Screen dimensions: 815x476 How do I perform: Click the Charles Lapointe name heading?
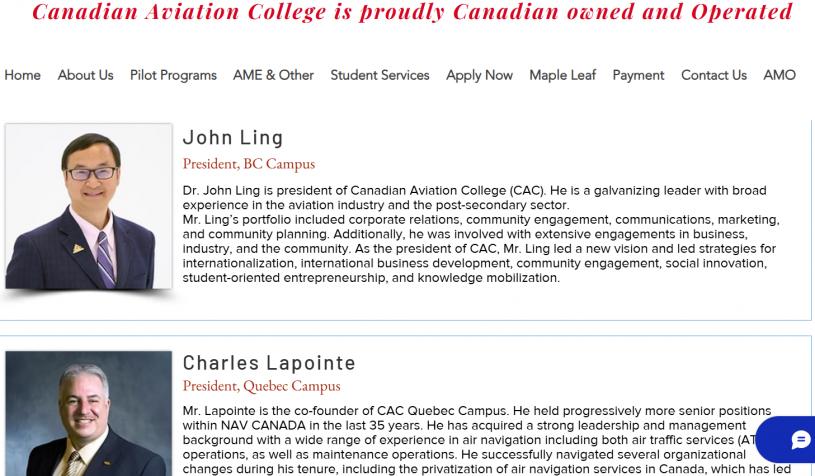pos(269,362)
